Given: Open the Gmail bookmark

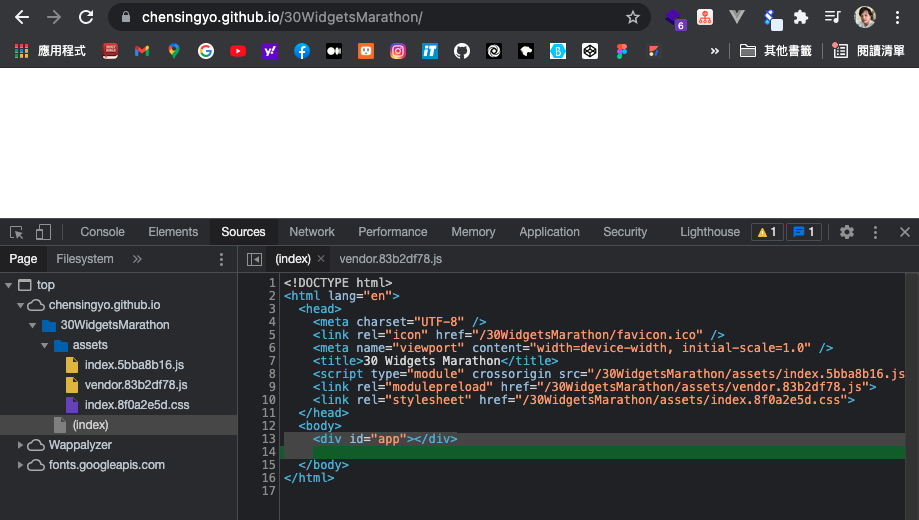Looking at the screenshot, I should click(x=142, y=51).
